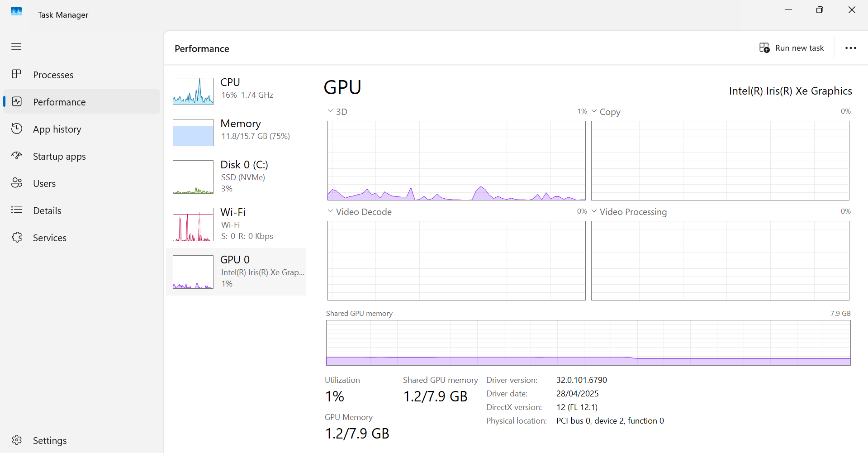Click the App history clock icon

[17, 129]
